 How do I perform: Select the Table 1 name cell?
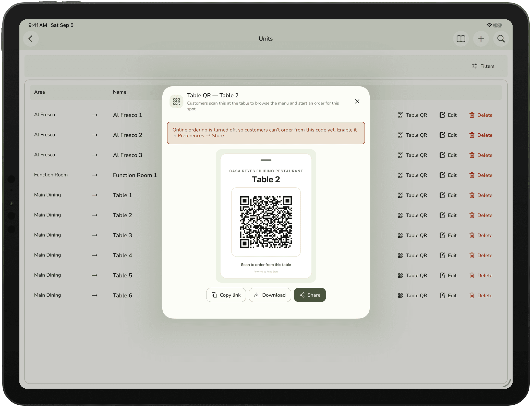point(123,195)
